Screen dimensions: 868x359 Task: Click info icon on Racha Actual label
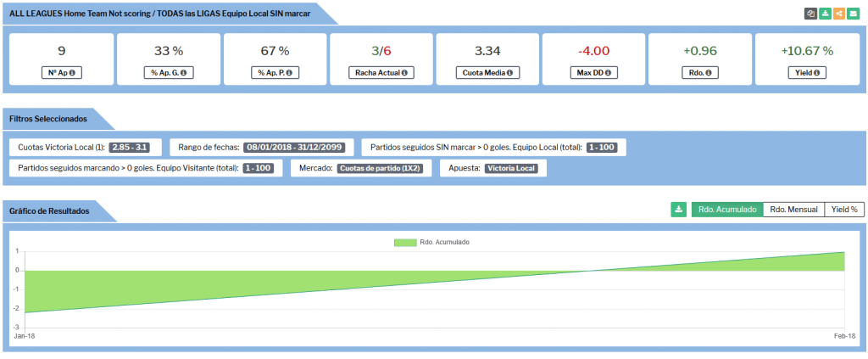404,73
